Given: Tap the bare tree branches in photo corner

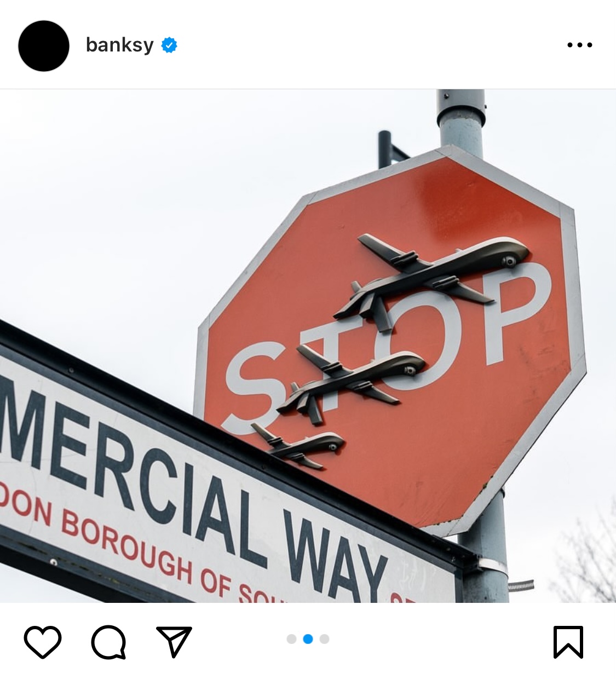Looking at the screenshot, I should point(589,559).
